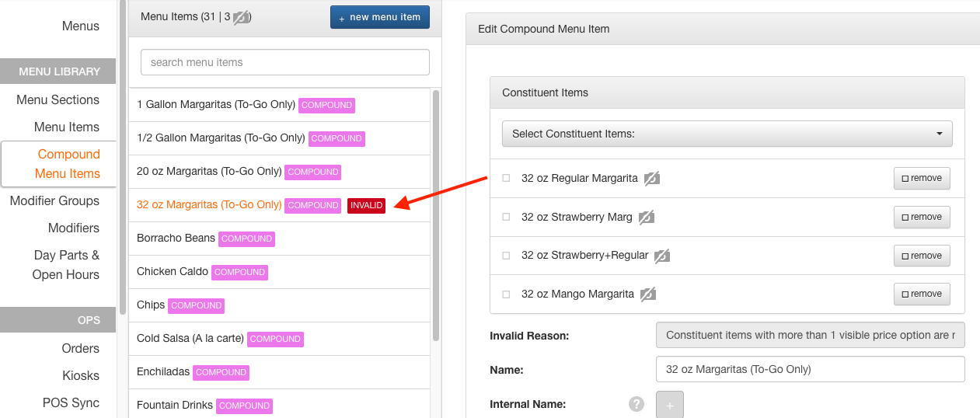Image resolution: width=980 pixels, height=418 pixels.
Task: Click the plus button beside Internal Name
Action: point(670,405)
